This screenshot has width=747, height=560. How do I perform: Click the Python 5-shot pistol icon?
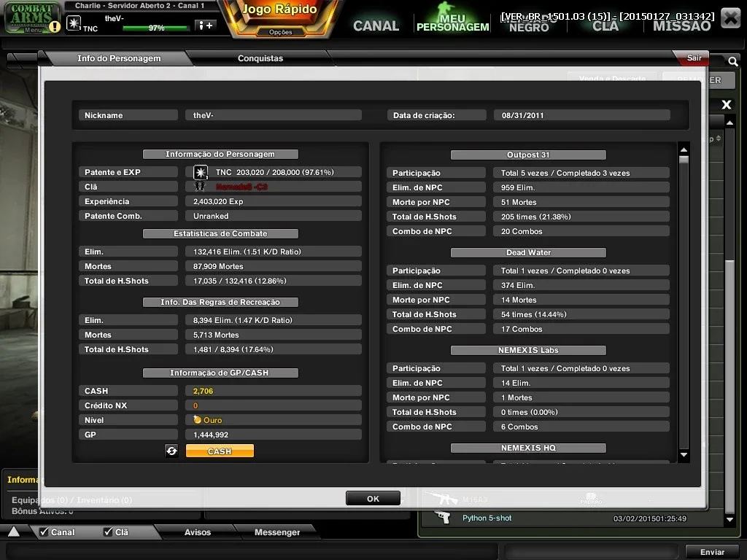coord(443,518)
